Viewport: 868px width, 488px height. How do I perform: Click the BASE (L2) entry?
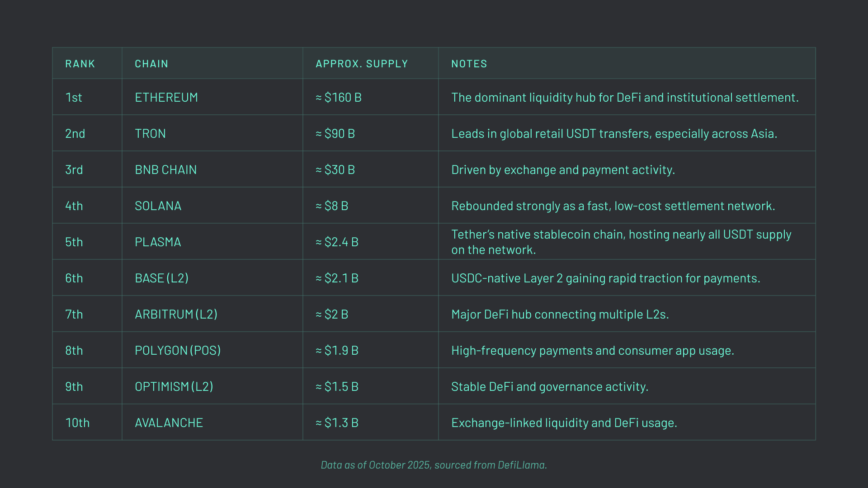[160, 278]
